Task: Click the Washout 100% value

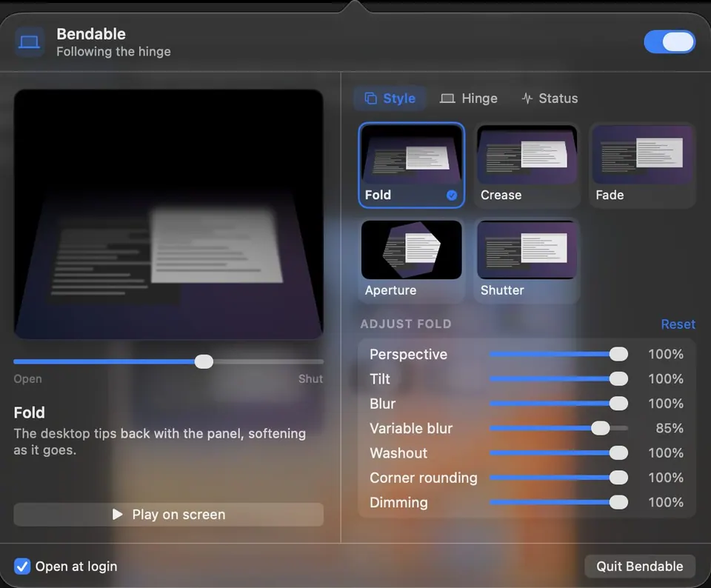Action: tap(666, 453)
